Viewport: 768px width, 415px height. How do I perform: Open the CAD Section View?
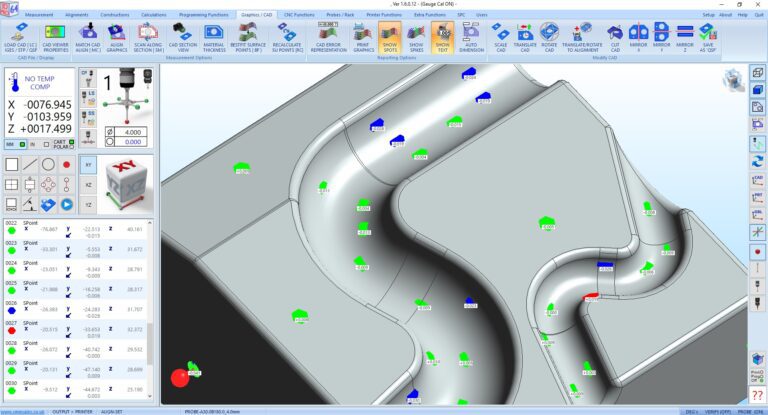click(x=183, y=38)
